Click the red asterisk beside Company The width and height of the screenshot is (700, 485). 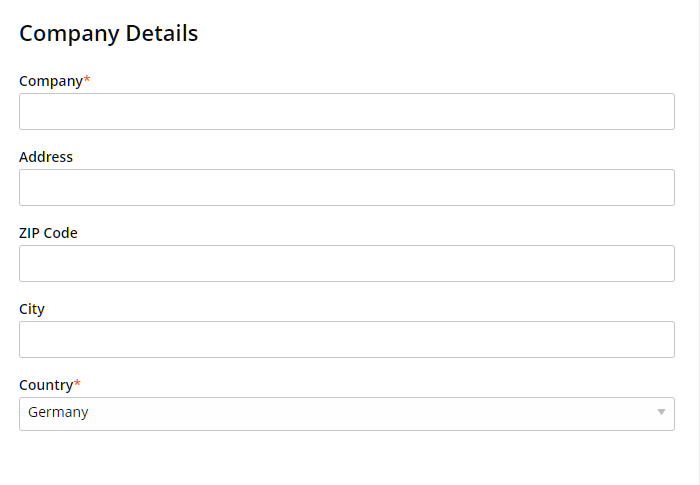click(87, 80)
